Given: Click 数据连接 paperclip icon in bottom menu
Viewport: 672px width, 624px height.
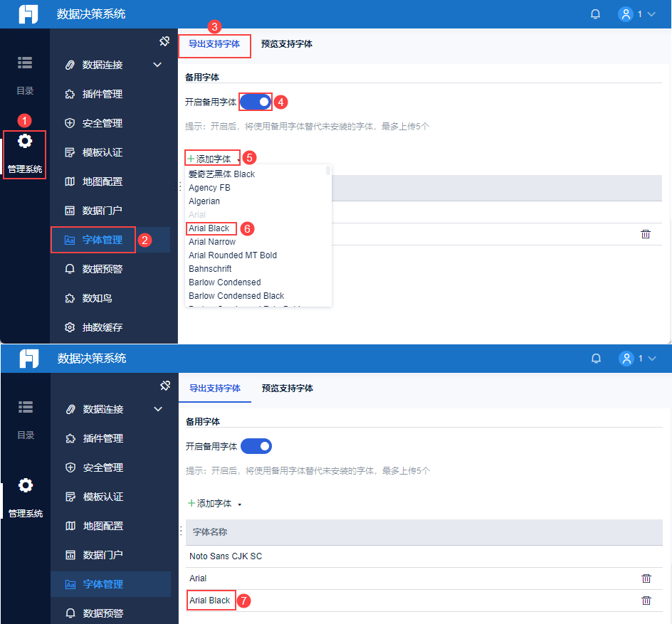Looking at the screenshot, I should click(x=70, y=409).
